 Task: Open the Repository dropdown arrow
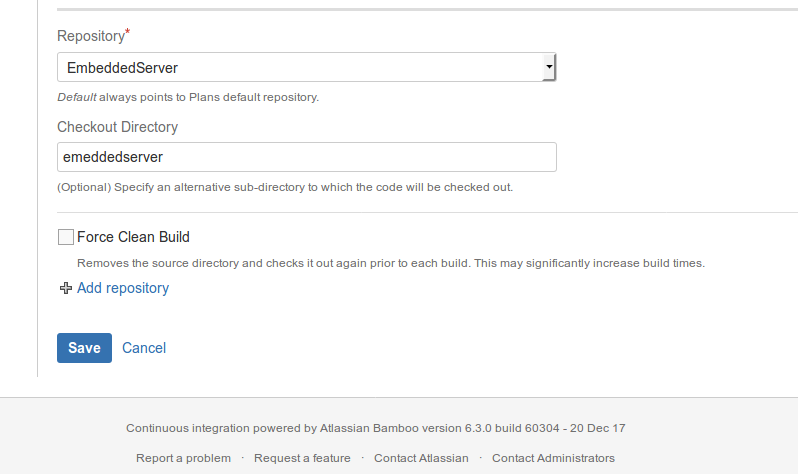[549, 67]
